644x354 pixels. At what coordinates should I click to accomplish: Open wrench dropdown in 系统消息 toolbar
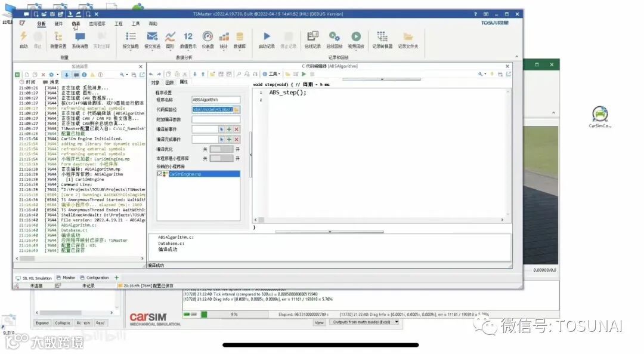[x=123, y=75]
